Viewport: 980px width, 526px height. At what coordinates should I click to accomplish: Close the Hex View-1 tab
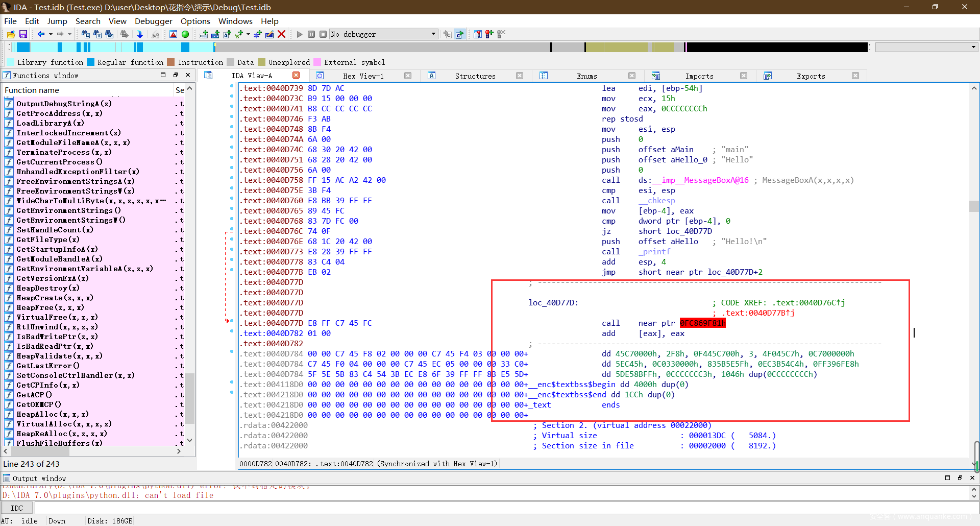tap(408, 76)
